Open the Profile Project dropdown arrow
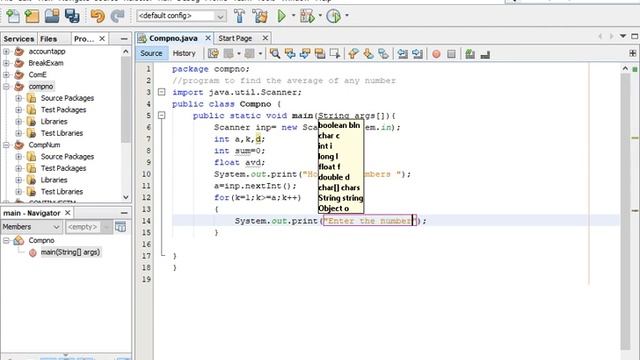The image size is (640, 360). (x=347, y=16)
